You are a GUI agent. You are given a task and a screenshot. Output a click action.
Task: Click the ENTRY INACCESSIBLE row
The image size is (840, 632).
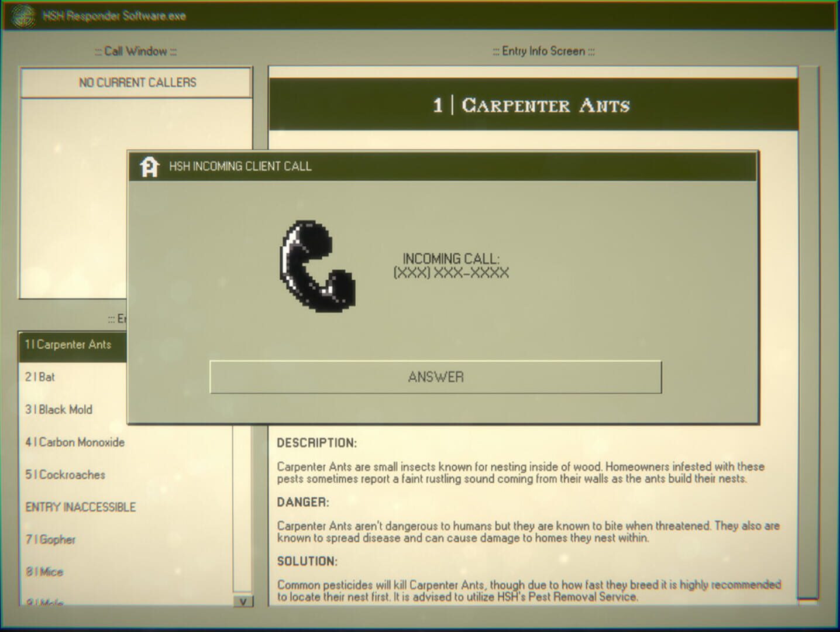80,507
